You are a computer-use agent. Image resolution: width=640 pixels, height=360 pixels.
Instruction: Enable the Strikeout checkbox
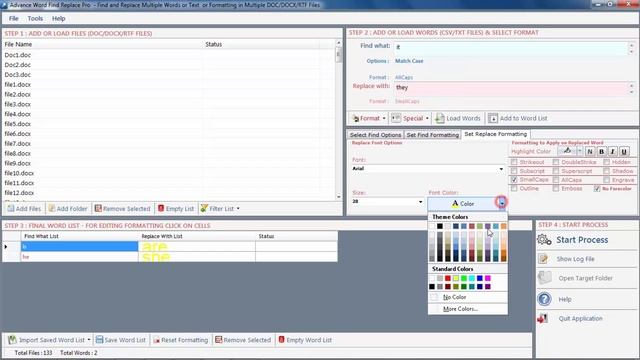coord(514,162)
